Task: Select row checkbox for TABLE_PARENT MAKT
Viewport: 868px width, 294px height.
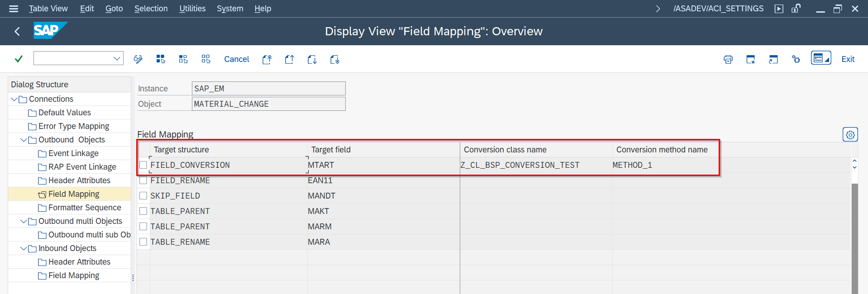Action: 143,211
